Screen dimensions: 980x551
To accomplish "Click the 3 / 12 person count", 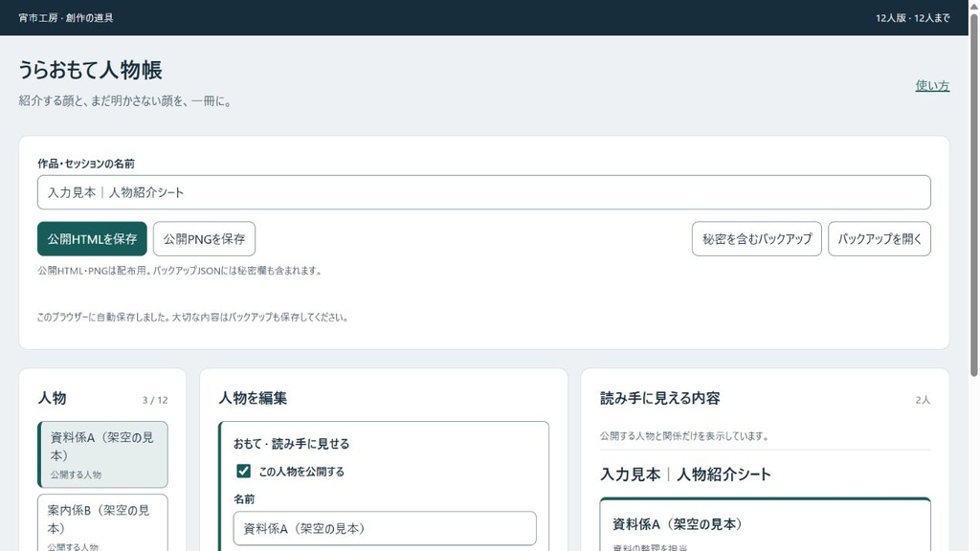I will (155, 400).
